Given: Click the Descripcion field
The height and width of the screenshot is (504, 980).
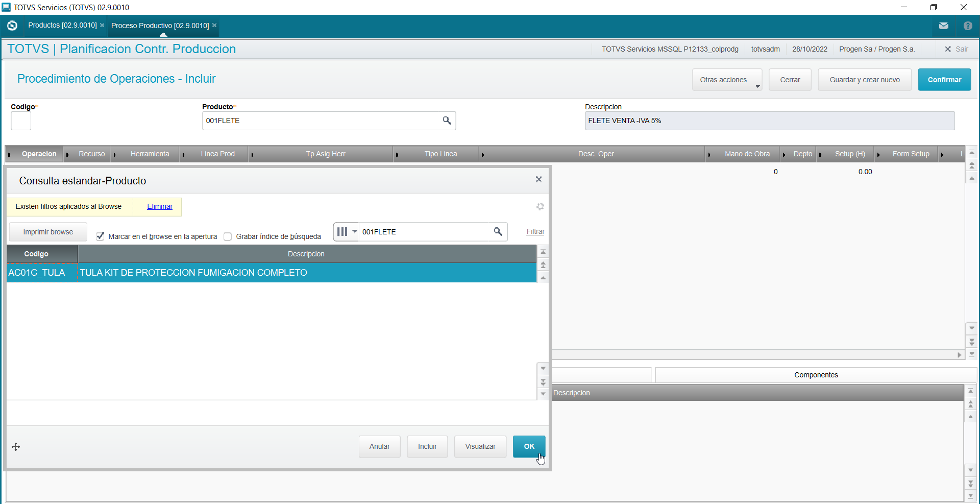Looking at the screenshot, I should click(x=769, y=121).
